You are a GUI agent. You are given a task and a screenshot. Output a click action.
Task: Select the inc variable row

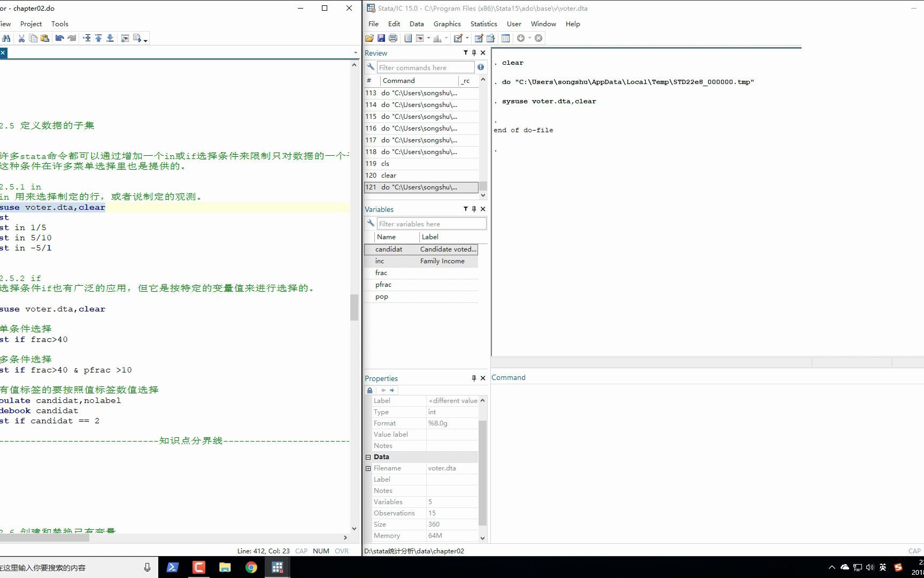click(x=421, y=261)
